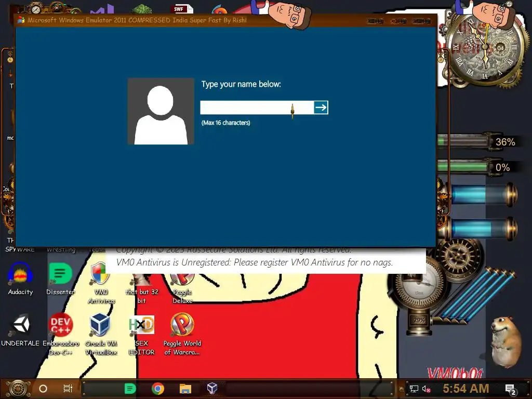
Task: Open Task View on taskbar
Action: [68, 389]
